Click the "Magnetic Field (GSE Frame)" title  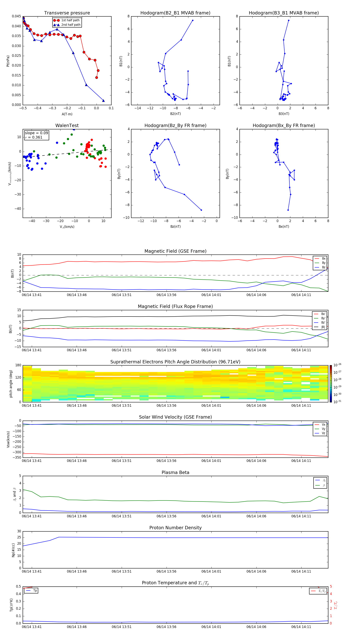click(x=175, y=251)
